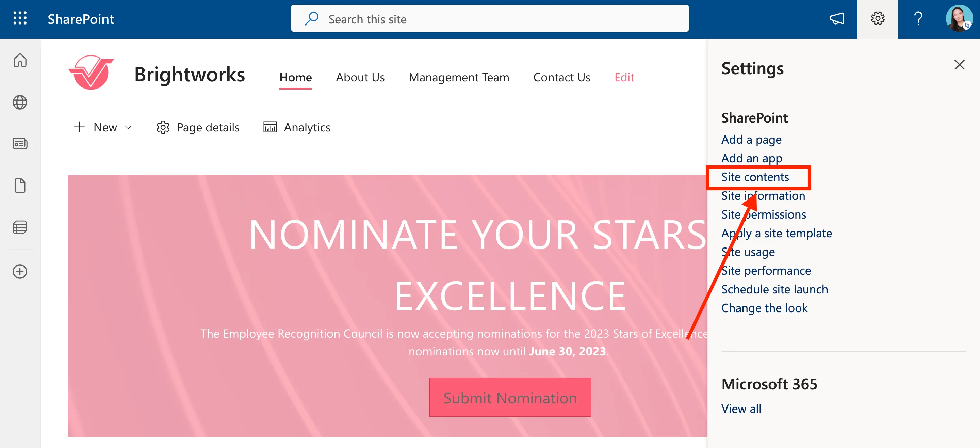Open the megaphone feedback icon

(x=837, y=19)
